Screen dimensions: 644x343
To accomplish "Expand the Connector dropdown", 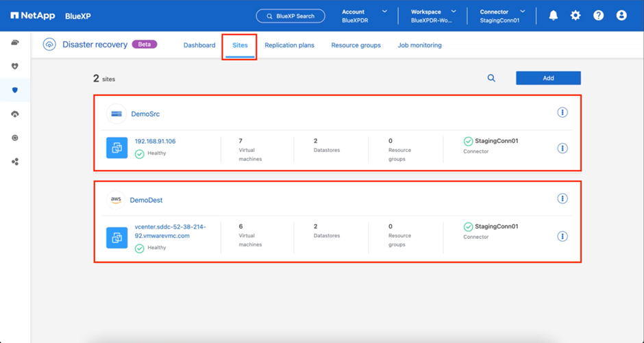I will point(502,16).
